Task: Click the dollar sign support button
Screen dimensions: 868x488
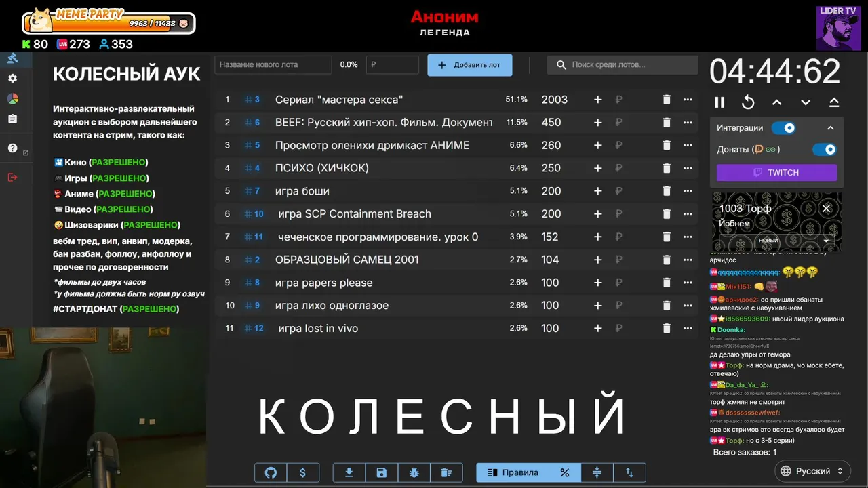Action: (x=302, y=472)
